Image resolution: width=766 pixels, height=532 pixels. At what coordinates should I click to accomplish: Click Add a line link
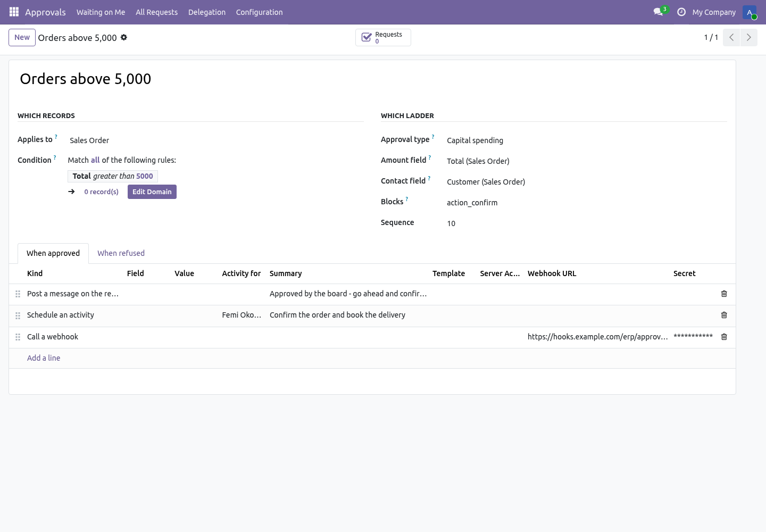pyautogui.click(x=44, y=358)
